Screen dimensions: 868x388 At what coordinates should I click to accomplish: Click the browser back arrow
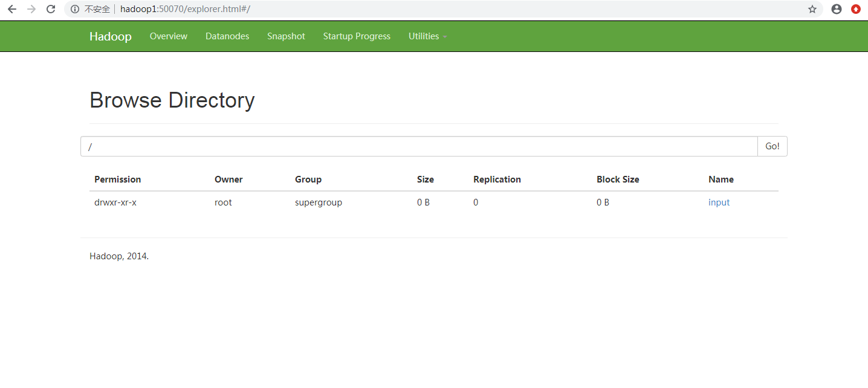(11, 9)
